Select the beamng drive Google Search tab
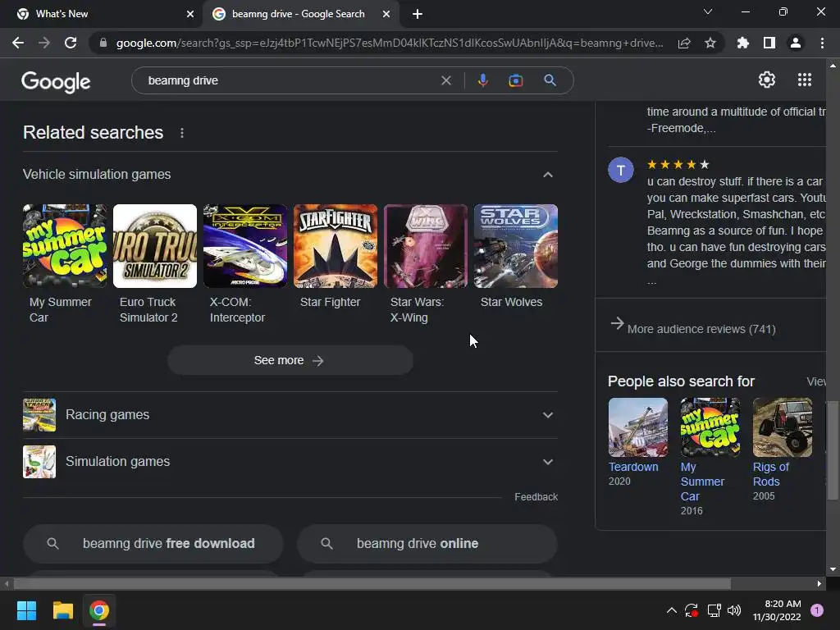This screenshot has height=630, width=840. click(x=302, y=14)
